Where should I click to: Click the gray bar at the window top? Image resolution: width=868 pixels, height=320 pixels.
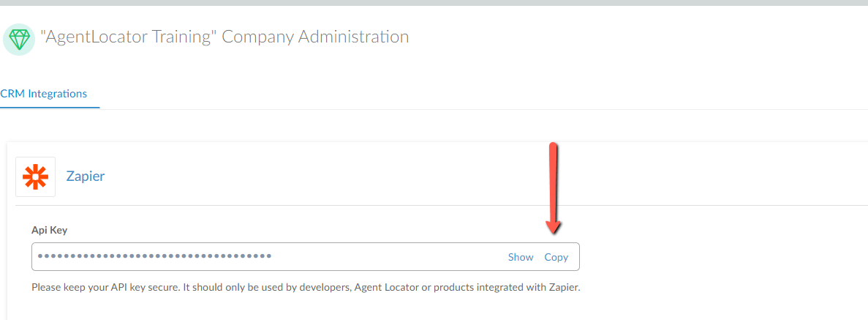click(x=434, y=3)
